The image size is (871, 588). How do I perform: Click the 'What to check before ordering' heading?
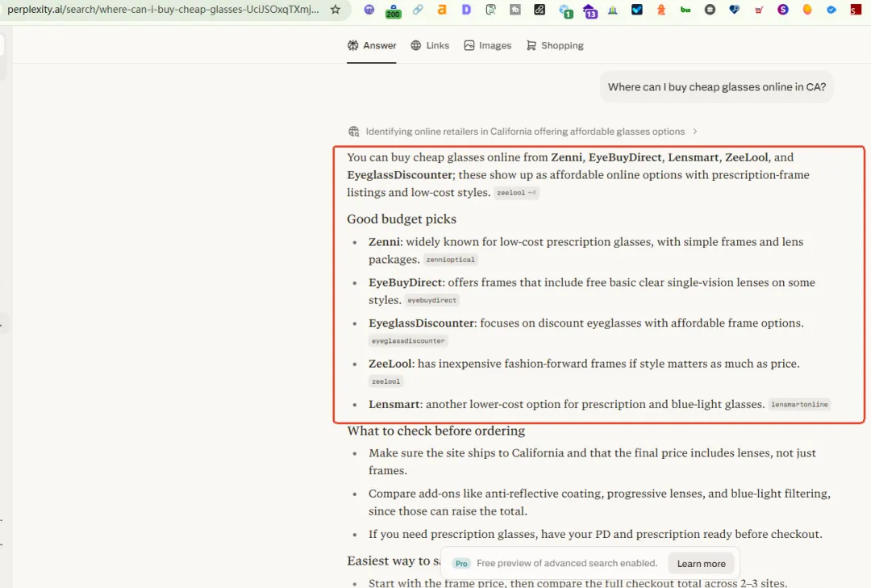[x=436, y=431]
